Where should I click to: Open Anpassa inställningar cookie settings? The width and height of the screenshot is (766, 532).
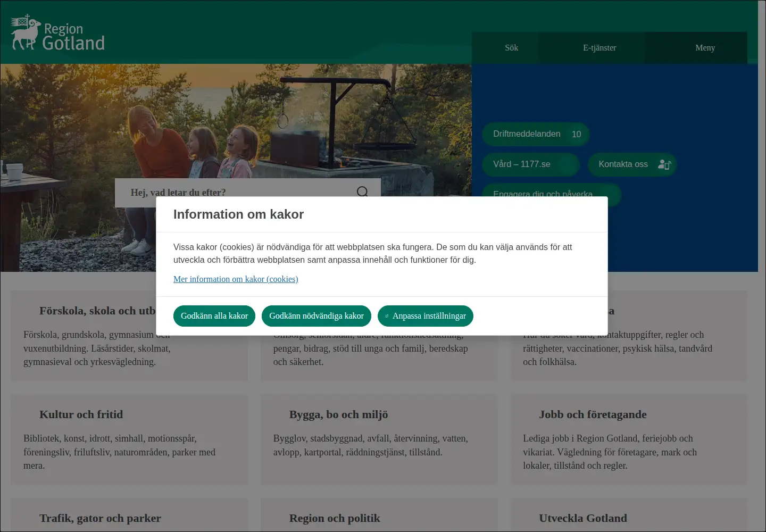click(426, 316)
